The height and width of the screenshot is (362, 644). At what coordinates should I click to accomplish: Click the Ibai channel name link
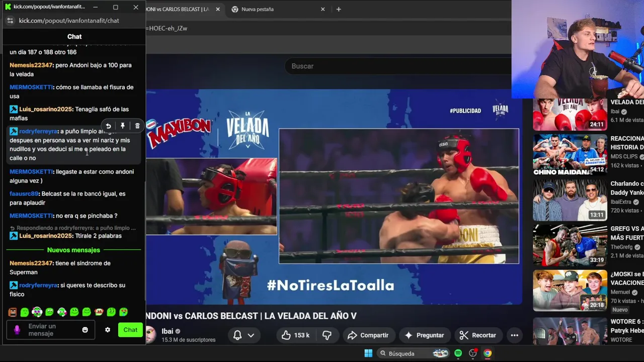(167, 331)
